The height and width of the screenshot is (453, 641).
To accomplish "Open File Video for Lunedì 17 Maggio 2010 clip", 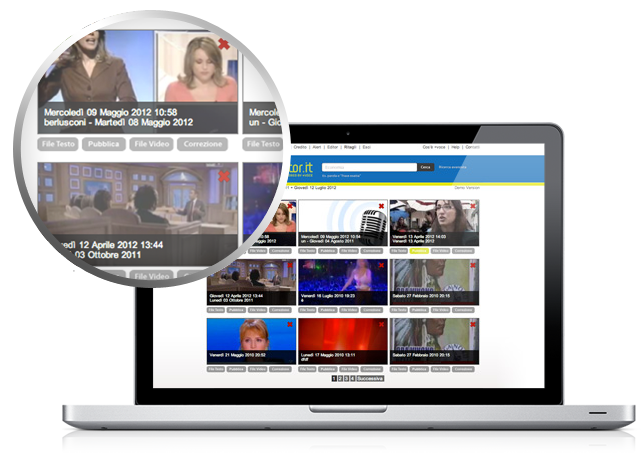I will click(x=349, y=369).
